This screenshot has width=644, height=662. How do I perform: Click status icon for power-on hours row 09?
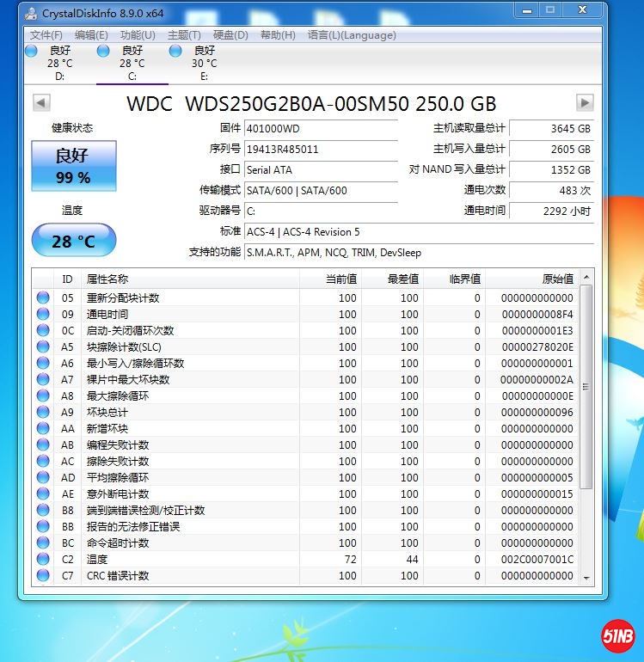pos(43,315)
